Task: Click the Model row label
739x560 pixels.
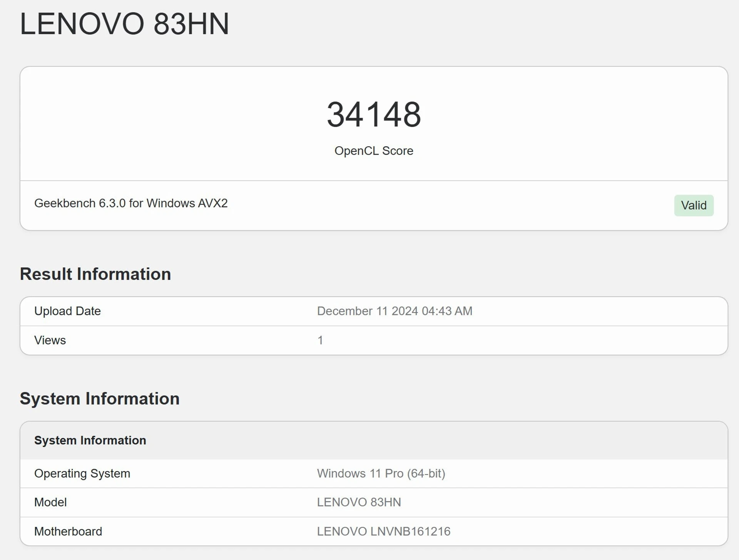Action: point(50,502)
